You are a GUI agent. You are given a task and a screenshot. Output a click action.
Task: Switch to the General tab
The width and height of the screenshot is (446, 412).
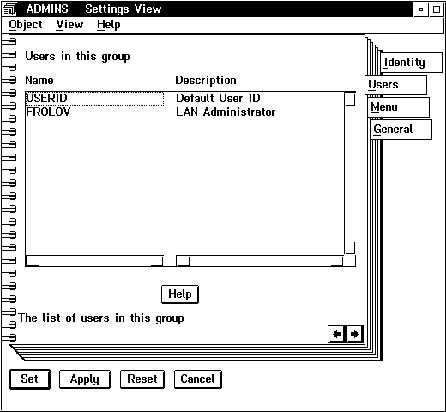point(401,129)
